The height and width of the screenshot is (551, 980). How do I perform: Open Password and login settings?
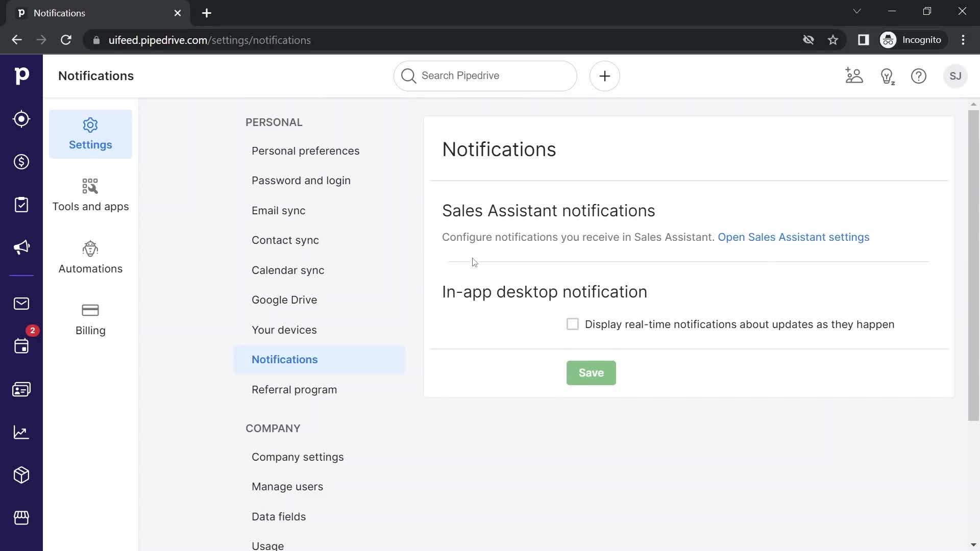(x=301, y=181)
